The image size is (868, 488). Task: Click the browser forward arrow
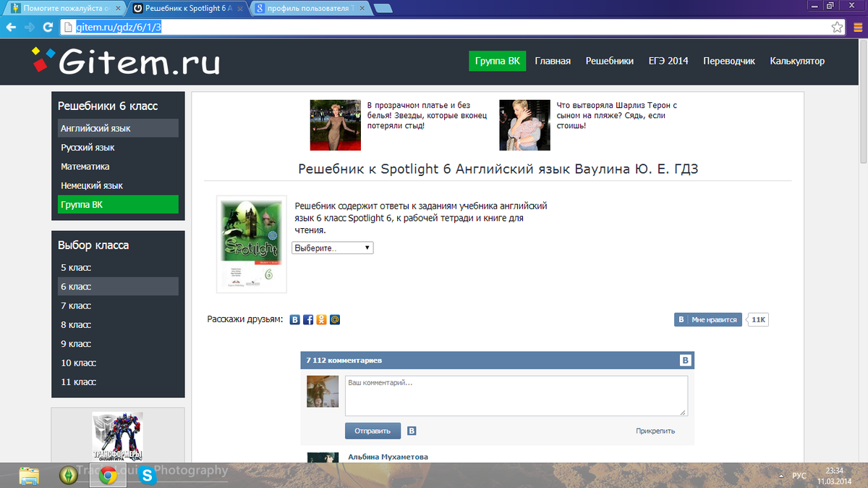(x=30, y=28)
